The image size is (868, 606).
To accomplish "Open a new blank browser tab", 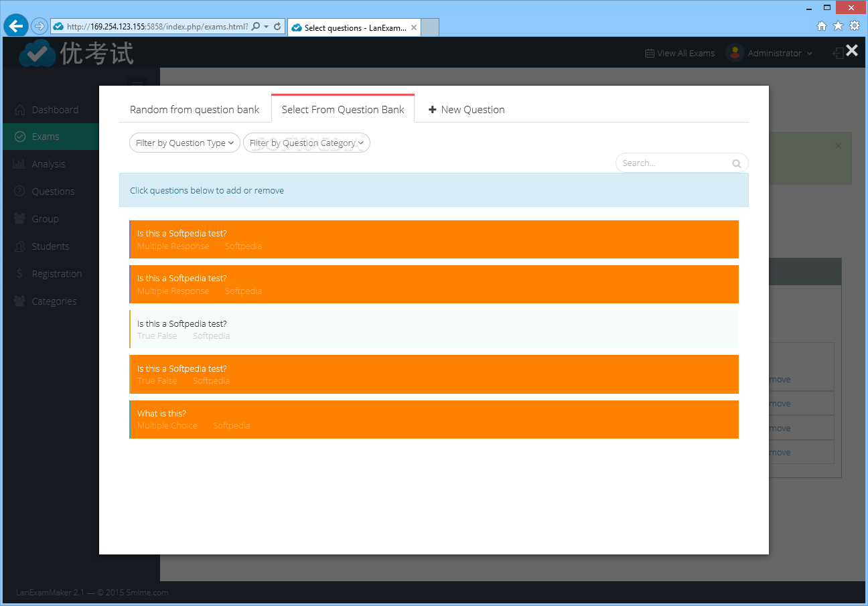I will point(430,28).
